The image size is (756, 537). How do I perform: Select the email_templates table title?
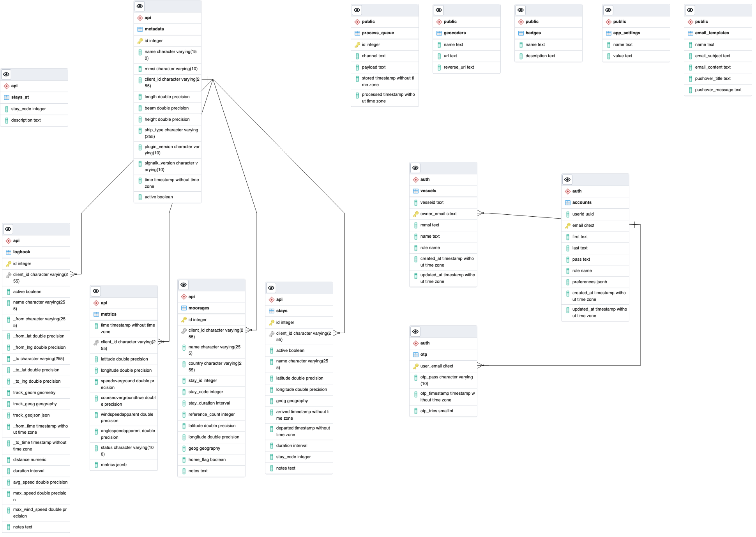tap(712, 33)
